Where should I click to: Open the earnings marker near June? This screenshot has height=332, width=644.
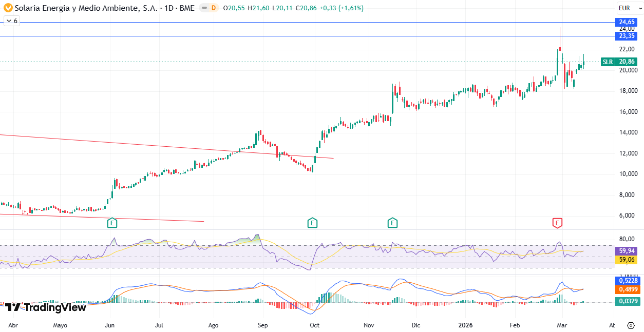[x=112, y=223]
